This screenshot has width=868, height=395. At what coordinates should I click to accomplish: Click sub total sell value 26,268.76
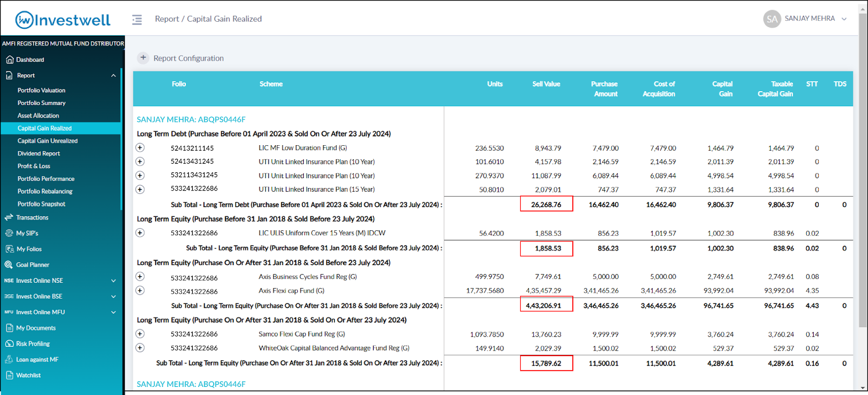pos(546,204)
